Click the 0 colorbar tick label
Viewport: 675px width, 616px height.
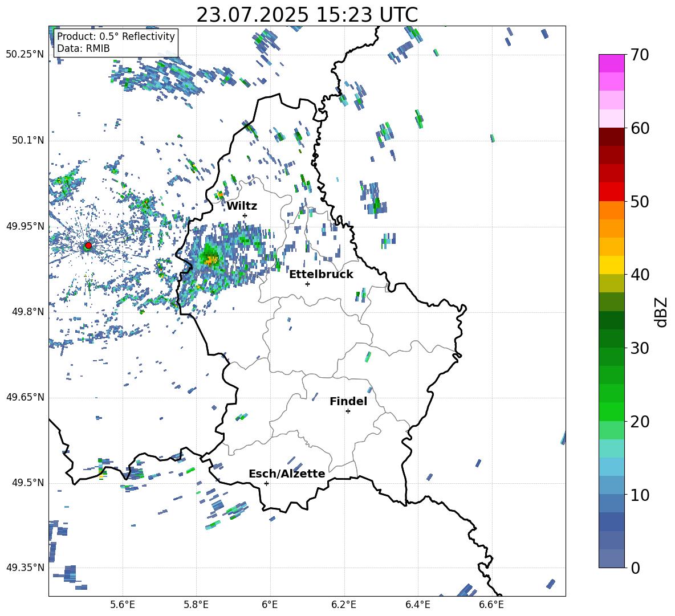(635, 568)
